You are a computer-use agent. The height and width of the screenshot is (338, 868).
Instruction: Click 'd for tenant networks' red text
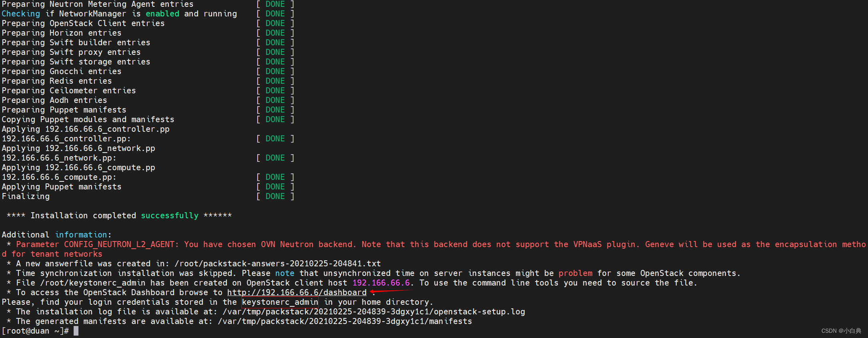tap(52, 254)
